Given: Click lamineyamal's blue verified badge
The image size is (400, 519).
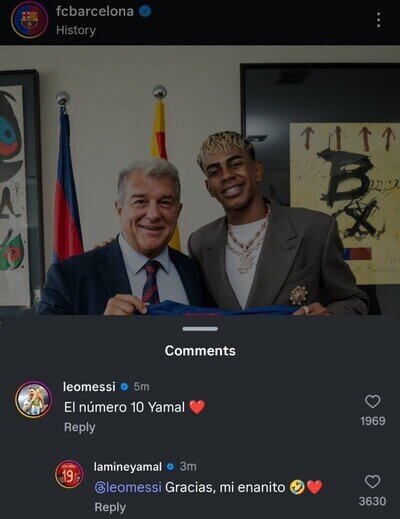Looking at the screenshot, I should coord(170,467).
